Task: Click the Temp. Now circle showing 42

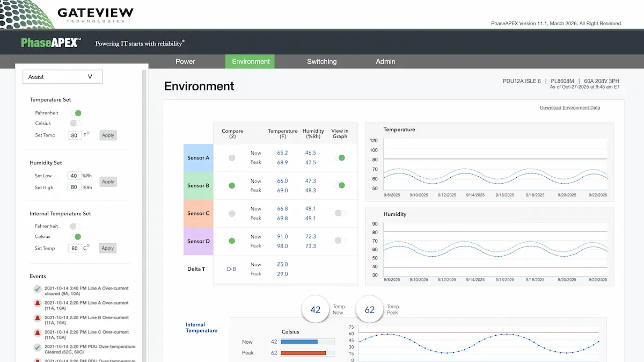Action: [316, 309]
